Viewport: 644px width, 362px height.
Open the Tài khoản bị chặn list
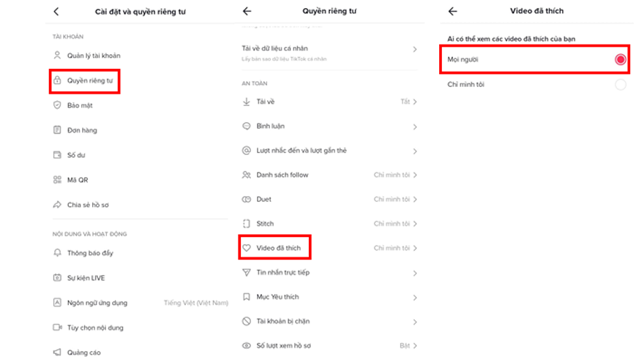282,322
